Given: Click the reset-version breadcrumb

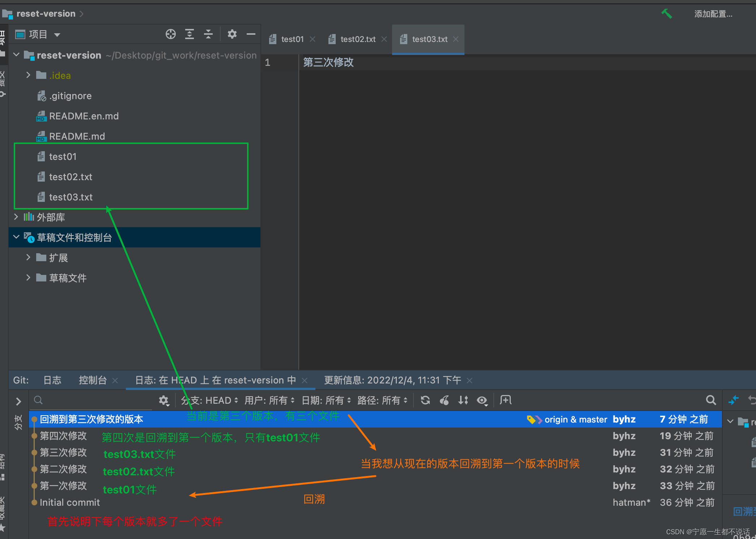Looking at the screenshot, I should (46, 14).
